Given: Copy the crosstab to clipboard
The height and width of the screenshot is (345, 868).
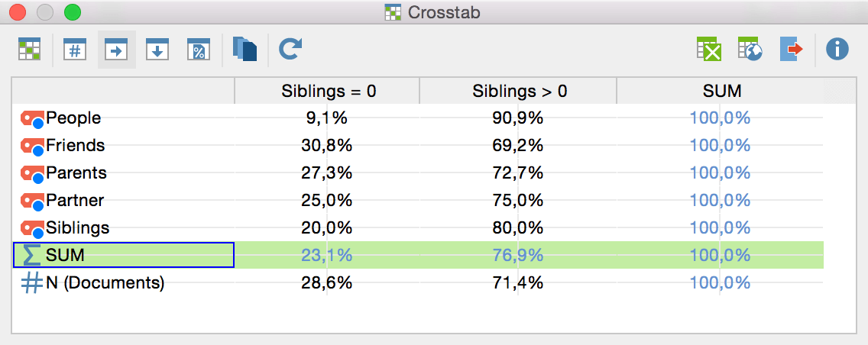Looking at the screenshot, I should [245, 49].
